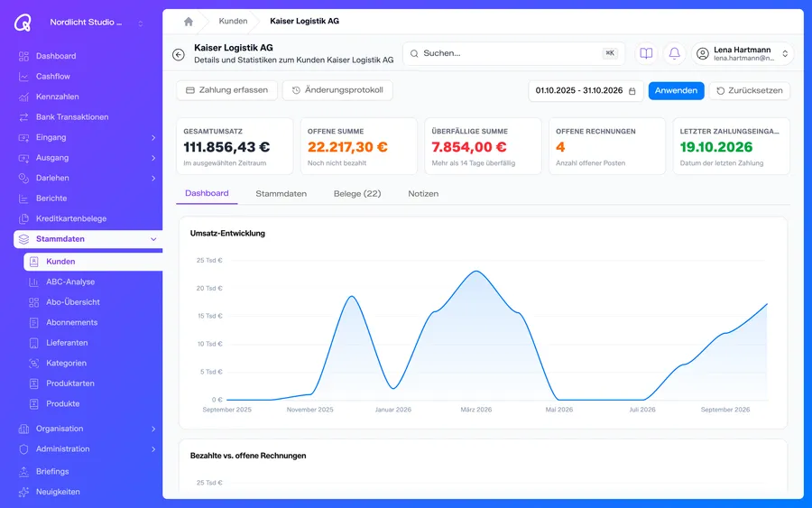Viewport: 812px width, 508px height.
Task: Expand the Darlehen submenu
Action: coord(153,178)
